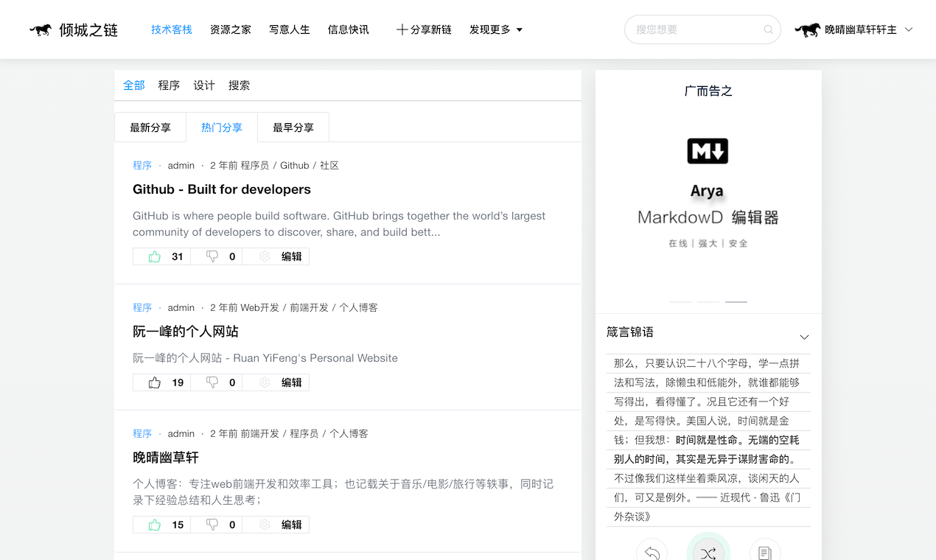Screen dimensions: 936x560
Task: Click the shuffle random quote button
Action: tap(708, 553)
